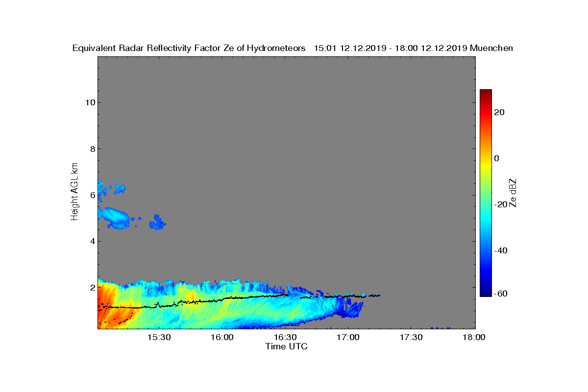
Task: Click the 'Height AGL km' axis label
Action: coord(74,193)
